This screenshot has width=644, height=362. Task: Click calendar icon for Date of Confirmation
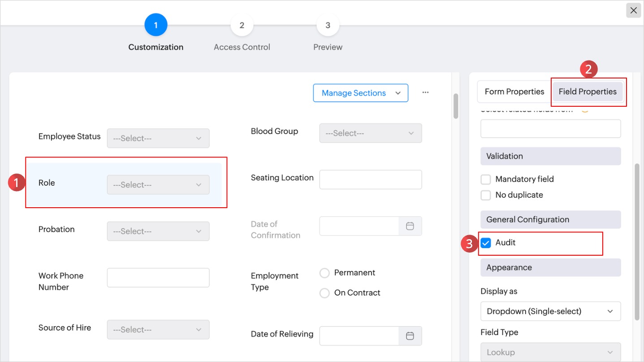pyautogui.click(x=410, y=226)
